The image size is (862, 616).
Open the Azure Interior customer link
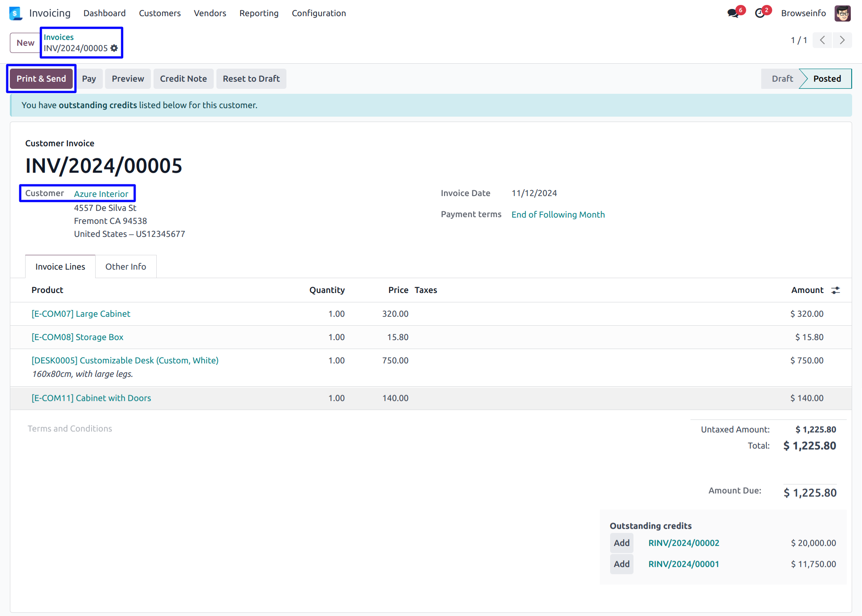pos(101,194)
